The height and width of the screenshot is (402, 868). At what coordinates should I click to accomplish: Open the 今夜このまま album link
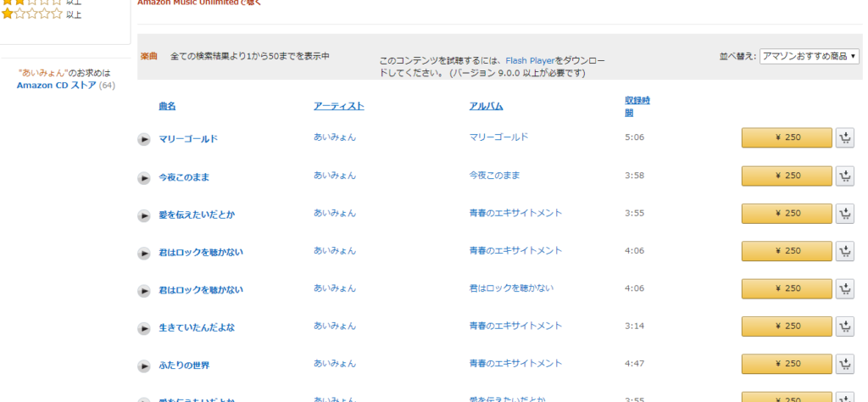coord(494,176)
